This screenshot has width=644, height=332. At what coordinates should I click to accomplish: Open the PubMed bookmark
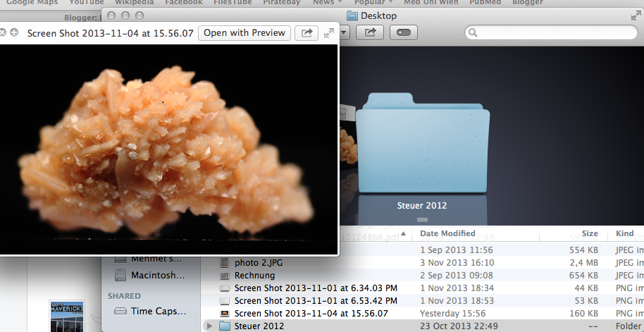485,2
